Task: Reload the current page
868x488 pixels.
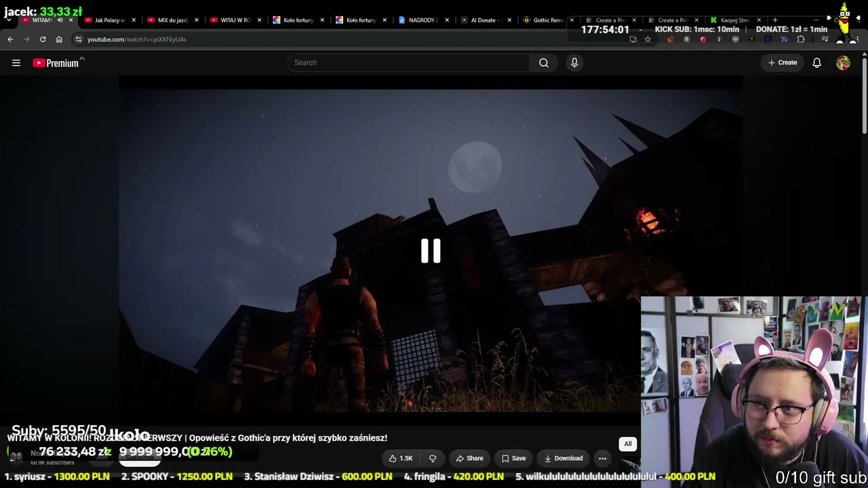Action: 43,39
